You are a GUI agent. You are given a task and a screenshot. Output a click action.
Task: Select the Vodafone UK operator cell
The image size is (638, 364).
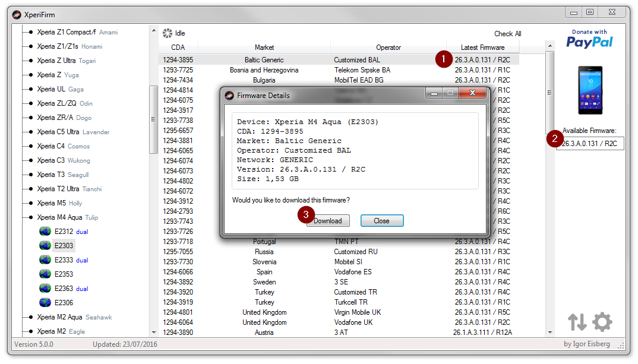click(353, 322)
